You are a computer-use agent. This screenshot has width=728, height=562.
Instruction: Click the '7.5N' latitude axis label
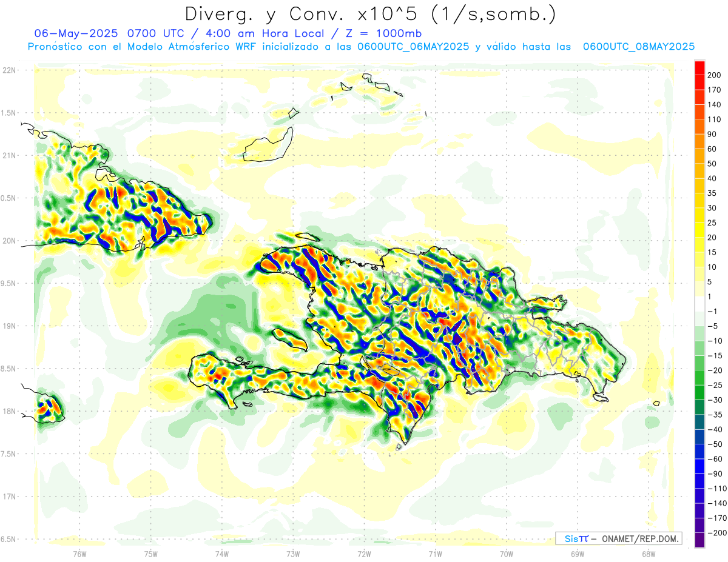click(8, 454)
